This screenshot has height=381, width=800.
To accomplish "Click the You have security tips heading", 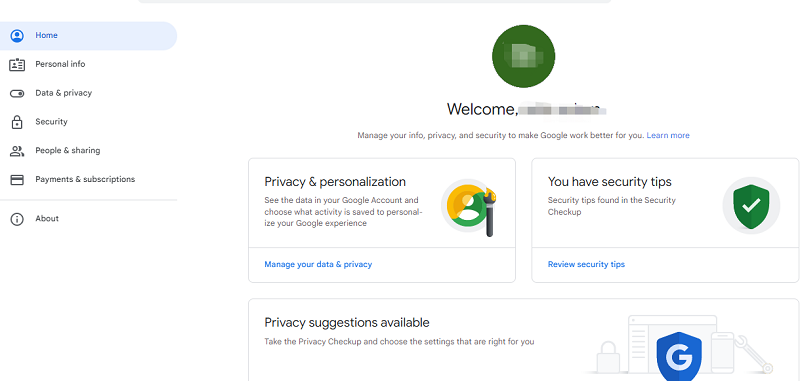I will coord(610,182).
